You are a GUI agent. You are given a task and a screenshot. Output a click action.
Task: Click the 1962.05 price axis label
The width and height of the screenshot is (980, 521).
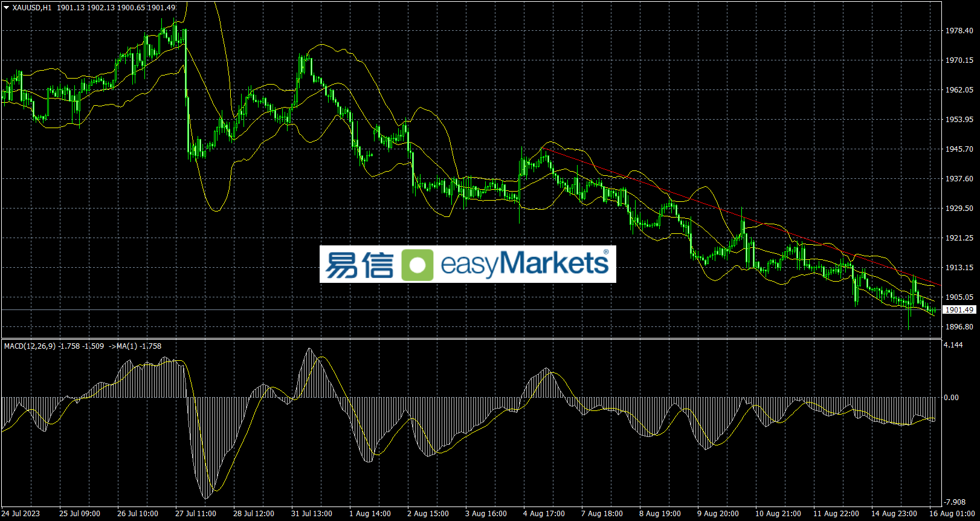(x=959, y=90)
